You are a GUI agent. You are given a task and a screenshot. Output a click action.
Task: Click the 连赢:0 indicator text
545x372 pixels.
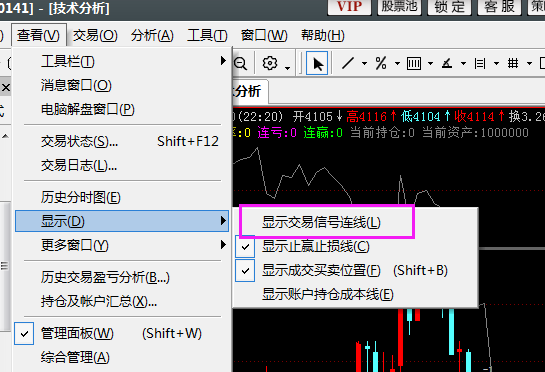tap(323, 133)
